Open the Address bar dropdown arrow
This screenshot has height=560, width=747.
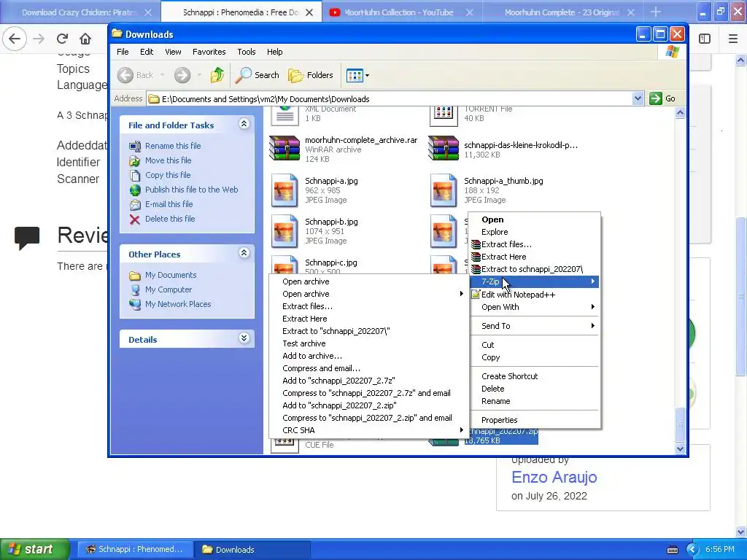click(x=638, y=98)
